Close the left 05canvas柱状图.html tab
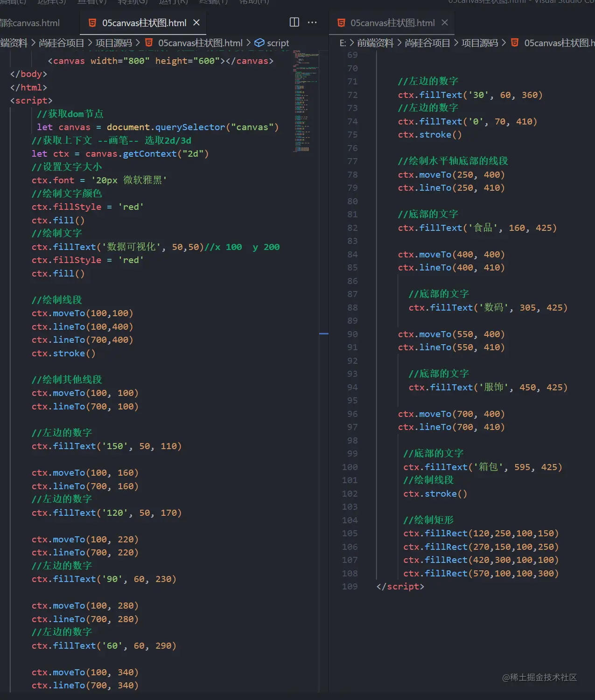Image resolution: width=595 pixels, height=700 pixels. pyautogui.click(x=196, y=22)
